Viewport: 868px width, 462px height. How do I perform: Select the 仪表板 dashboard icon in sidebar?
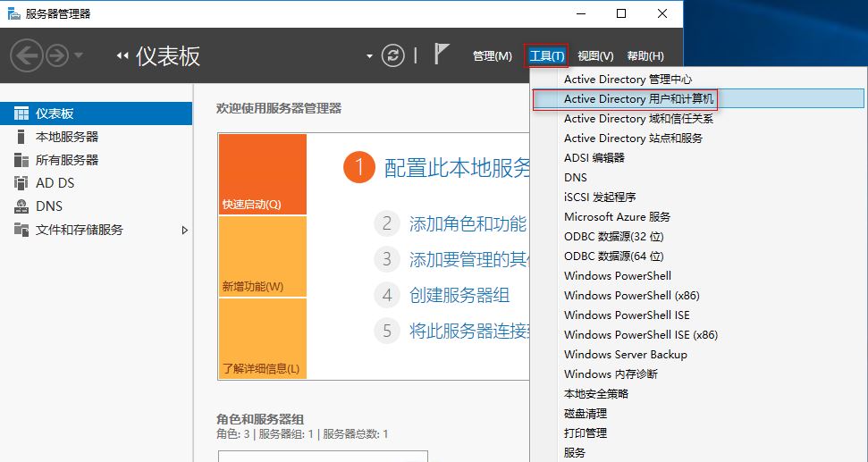21,113
